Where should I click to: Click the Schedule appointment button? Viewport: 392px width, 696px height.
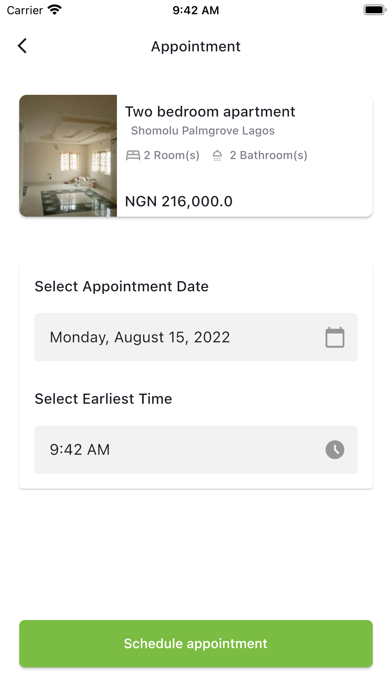(196, 644)
